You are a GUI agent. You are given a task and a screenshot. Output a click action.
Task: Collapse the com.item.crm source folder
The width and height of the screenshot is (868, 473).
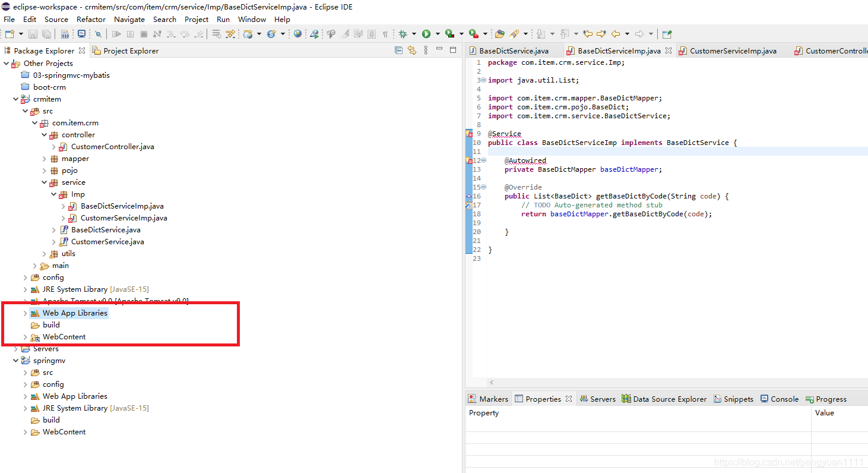34,122
